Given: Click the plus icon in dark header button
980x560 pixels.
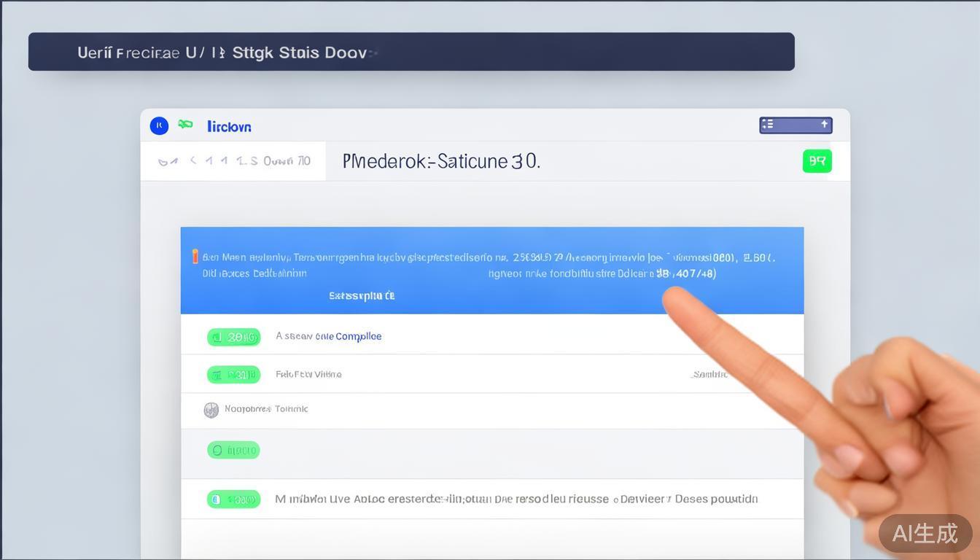Looking at the screenshot, I should (x=824, y=125).
